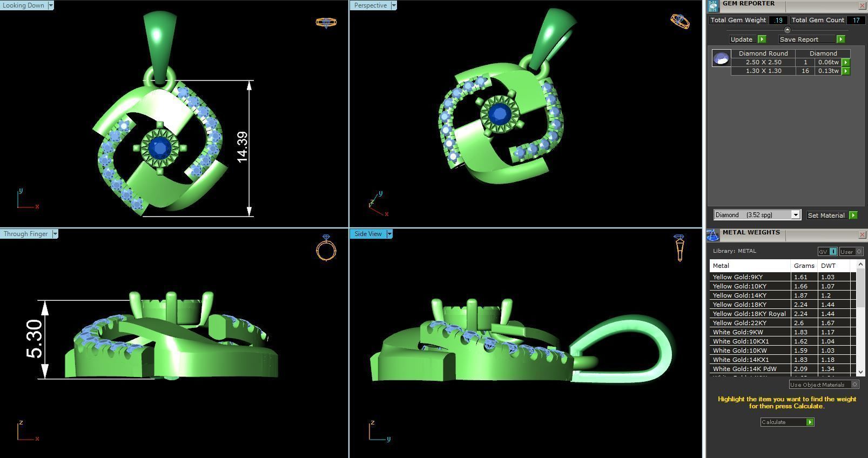Click the Metal Weights panel icon
The height and width of the screenshot is (458, 868).
click(x=712, y=235)
